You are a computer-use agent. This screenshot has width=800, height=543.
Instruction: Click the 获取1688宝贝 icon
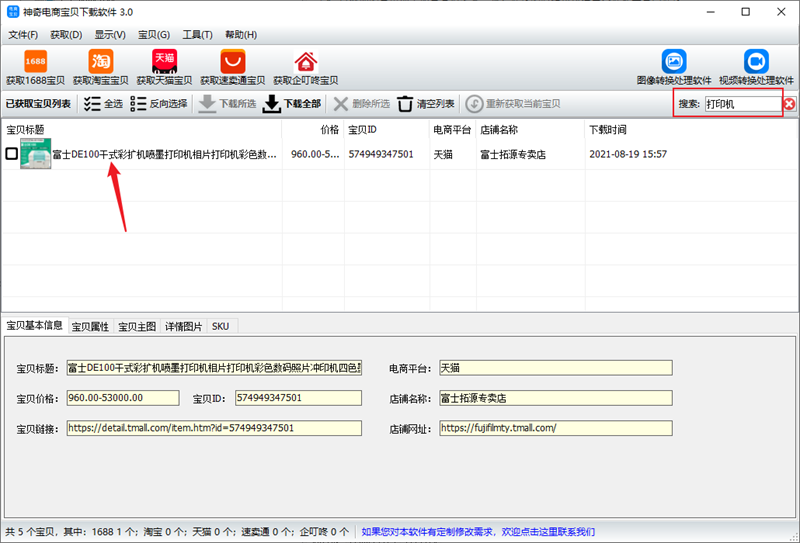pos(35,67)
